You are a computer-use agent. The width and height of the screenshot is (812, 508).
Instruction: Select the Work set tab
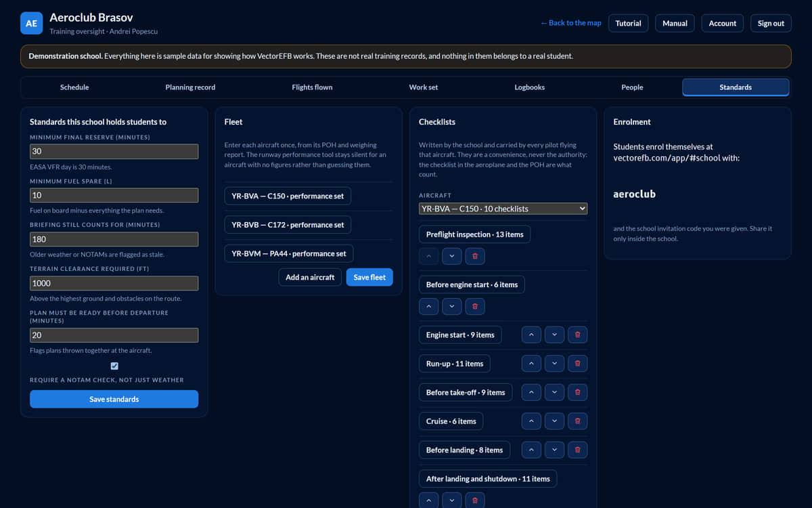[424, 87]
